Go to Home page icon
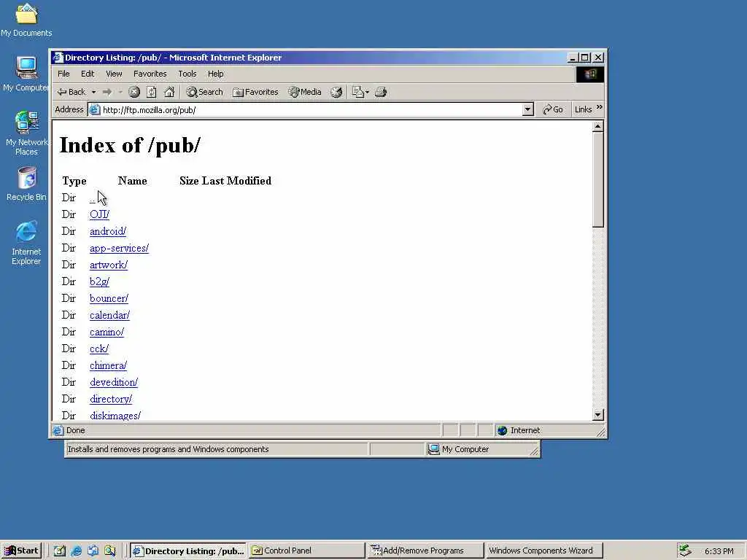Image resolution: width=747 pixels, height=560 pixels. point(169,92)
